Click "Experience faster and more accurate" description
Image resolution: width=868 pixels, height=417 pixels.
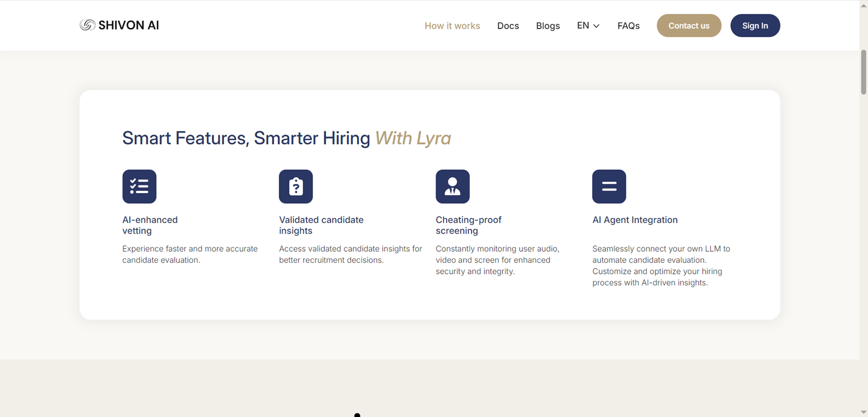coord(190,254)
